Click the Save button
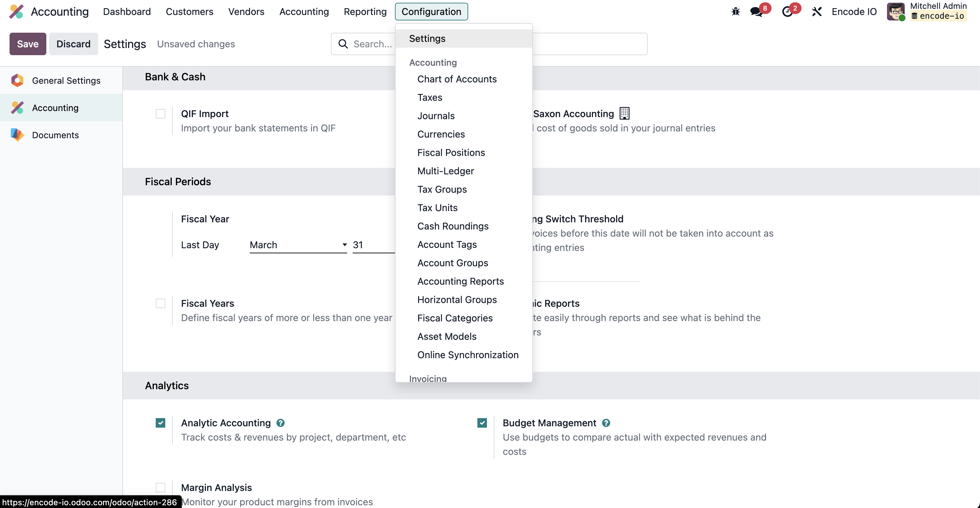The image size is (980, 508). click(x=27, y=44)
